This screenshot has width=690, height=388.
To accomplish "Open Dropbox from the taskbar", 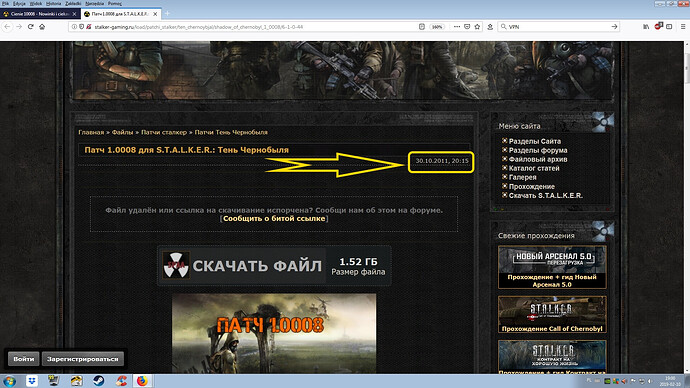I will pos(32,381).
